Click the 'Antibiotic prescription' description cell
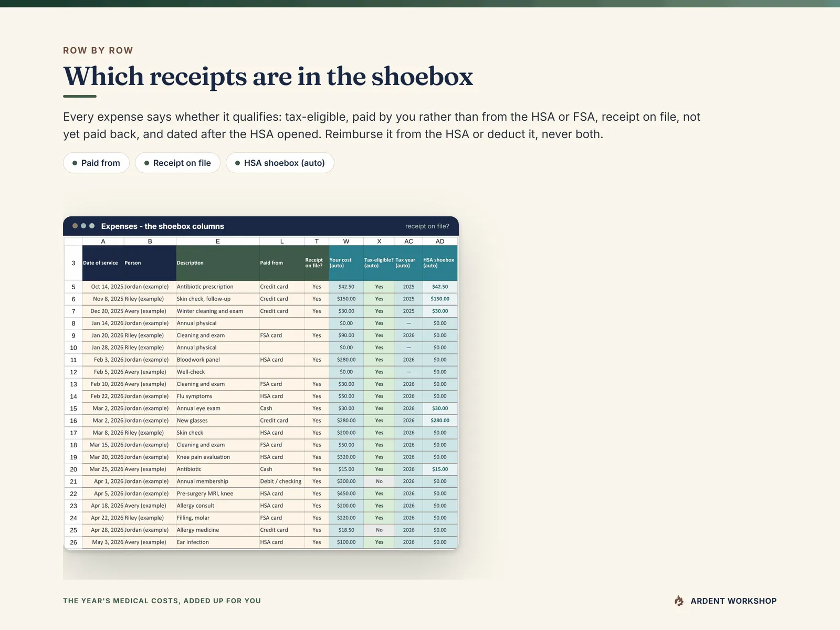The width and height of the screenshot is (840, 630). tap(218, 287)
